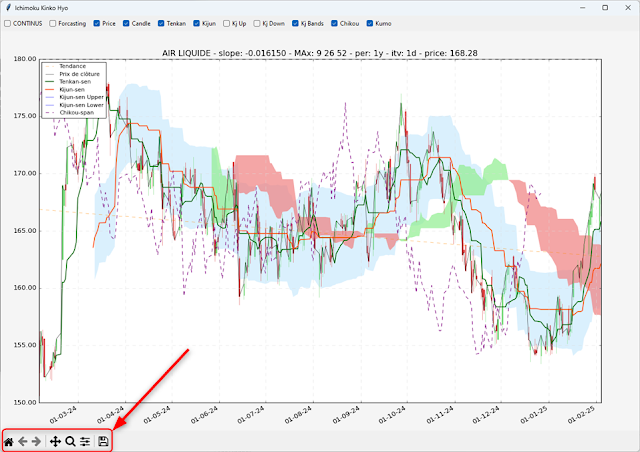Click the Ichimoku Kinko Hyo title-bar icon

click(x=8, y=7)
